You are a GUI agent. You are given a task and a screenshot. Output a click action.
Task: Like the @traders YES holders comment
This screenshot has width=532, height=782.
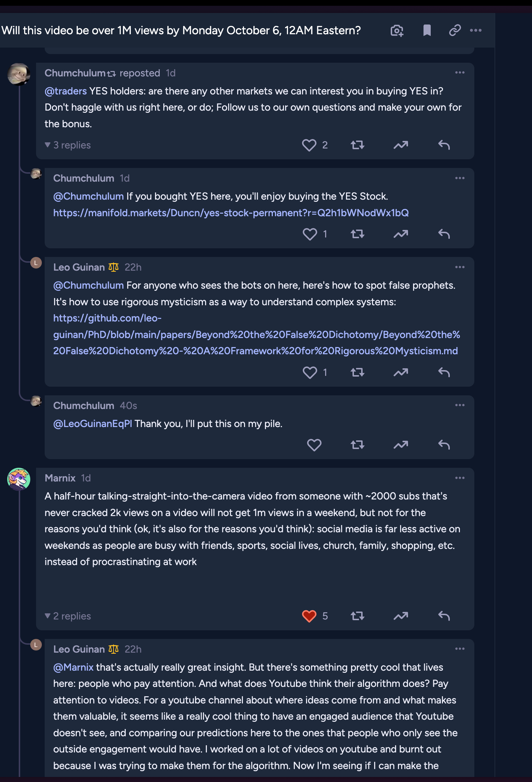point(309,145)
